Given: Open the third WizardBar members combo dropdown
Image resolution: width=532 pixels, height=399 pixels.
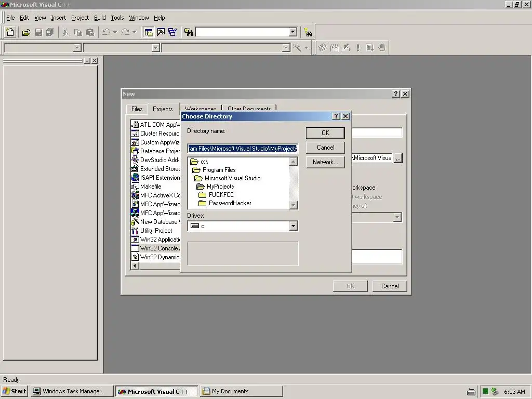Looking at the screenshot, I should click(x=286, y=47).
